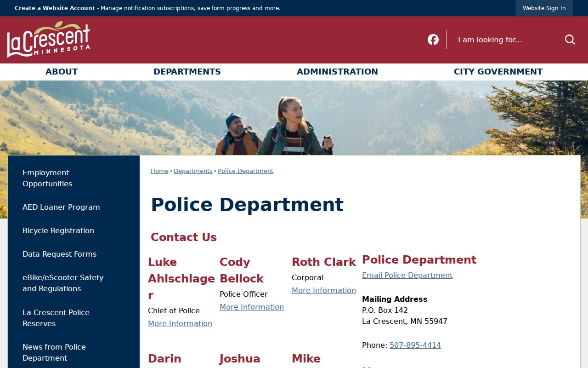Click the Home breadcrumb link
Image resolution: width=588 pixels, height=368 pixels.
[159, 171]
